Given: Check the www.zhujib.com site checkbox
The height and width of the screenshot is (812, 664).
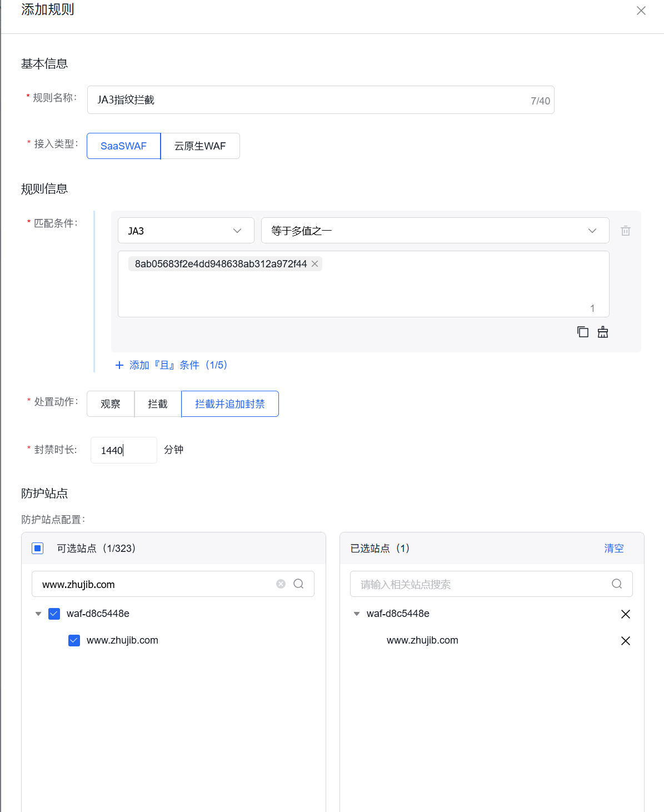Looking at the screenshot, I should point(74,640).
